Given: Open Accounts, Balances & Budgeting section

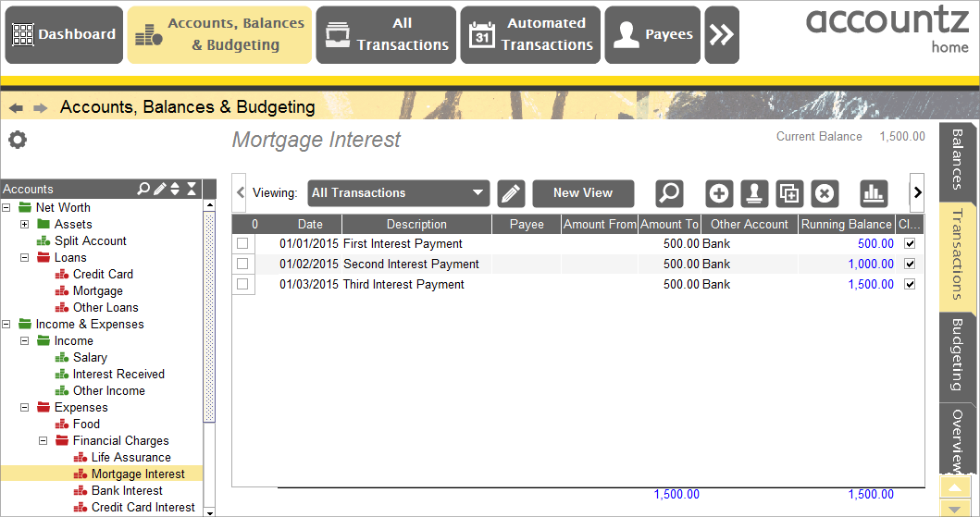Looking at the screenshot, I should (x=219, y=35).
